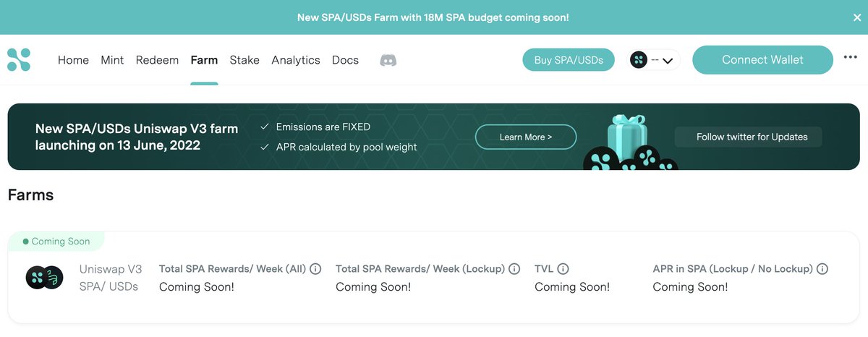
Task: Open the three-dot more options menu
Action: pyautogui.click(x=851, y=58)
